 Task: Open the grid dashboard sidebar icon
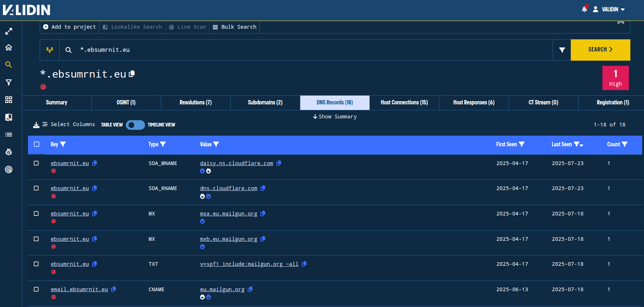8,100
